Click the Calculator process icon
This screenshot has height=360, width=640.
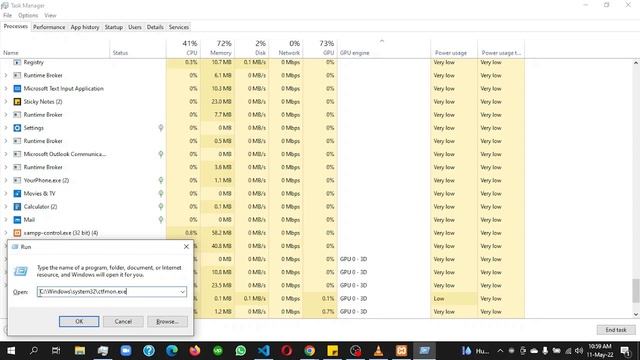coord(17,207)
